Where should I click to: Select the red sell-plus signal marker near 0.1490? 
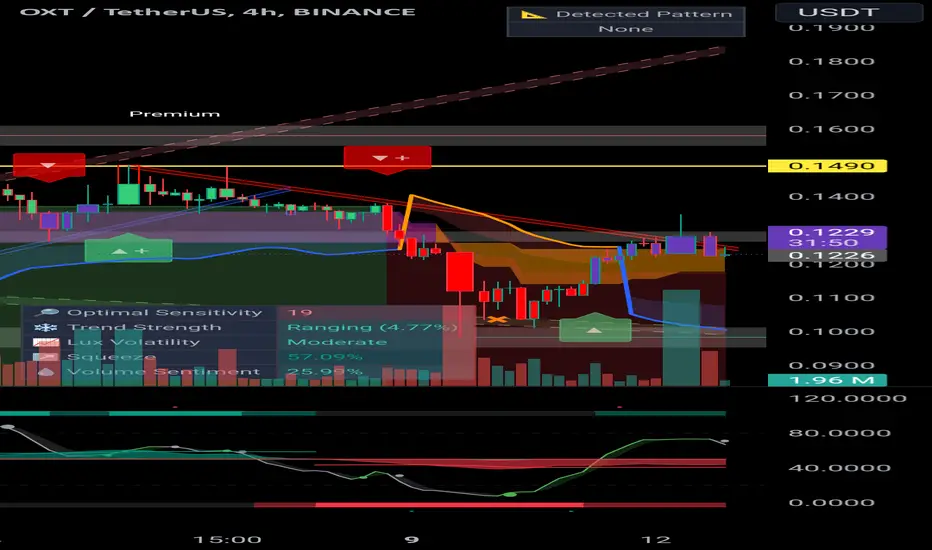pyautogui.click(x=388, y=159)
